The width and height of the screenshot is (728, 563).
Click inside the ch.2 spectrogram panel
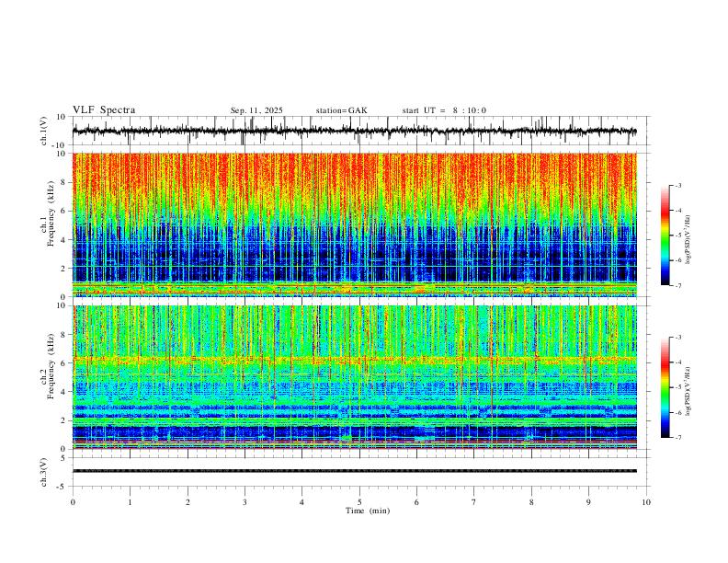pyautogui.click(x=354, y=377)
